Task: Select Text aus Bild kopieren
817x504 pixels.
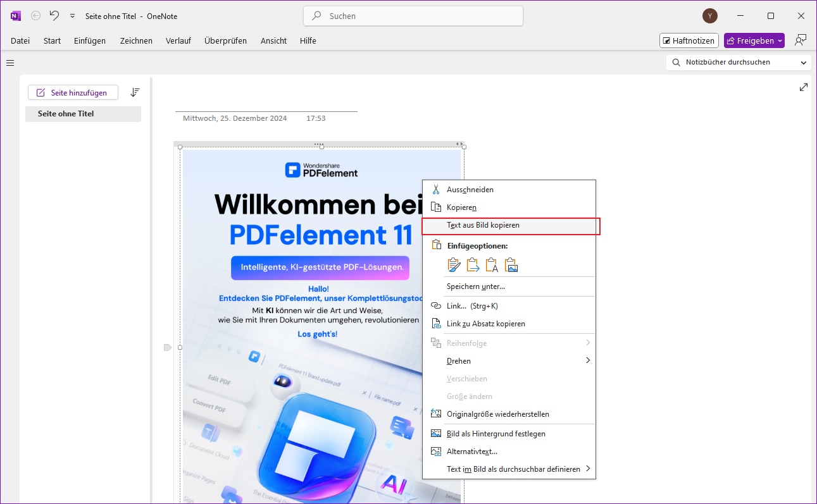Action: 509,225
